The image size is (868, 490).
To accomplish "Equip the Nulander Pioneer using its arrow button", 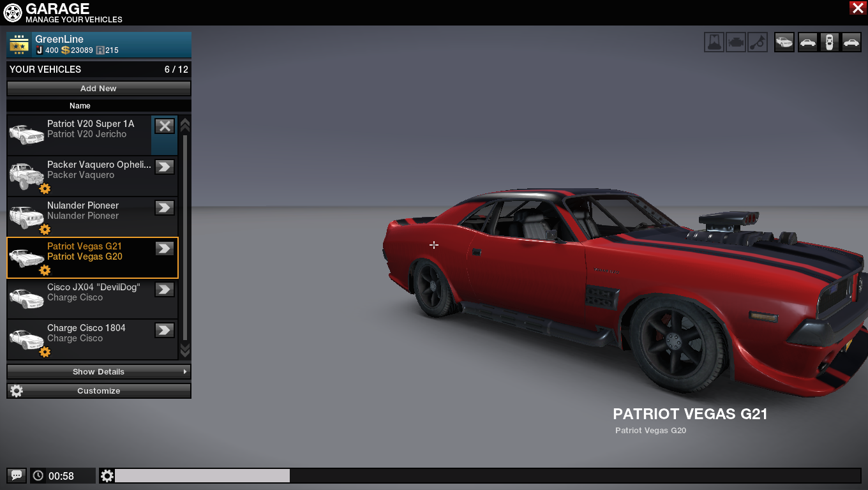I will 165,207.
